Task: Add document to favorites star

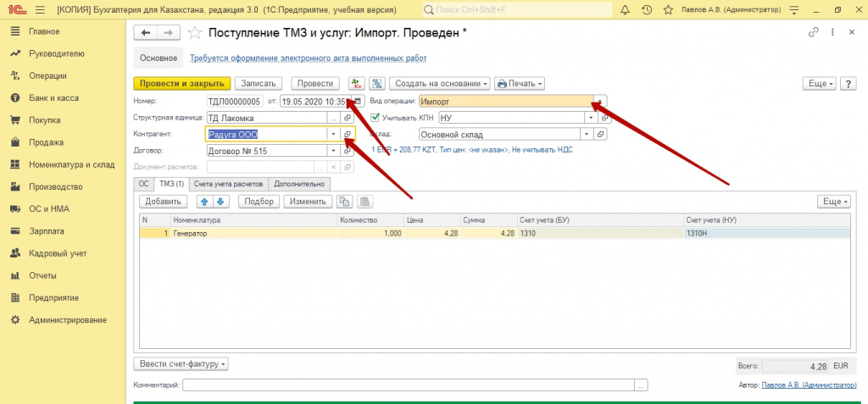Action: click(194, 33)
